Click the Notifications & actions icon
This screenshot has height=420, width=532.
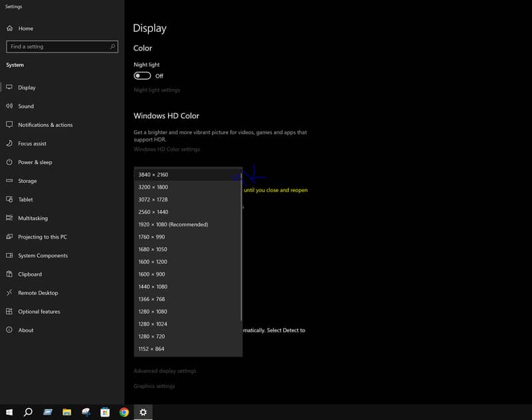[9, 125]
